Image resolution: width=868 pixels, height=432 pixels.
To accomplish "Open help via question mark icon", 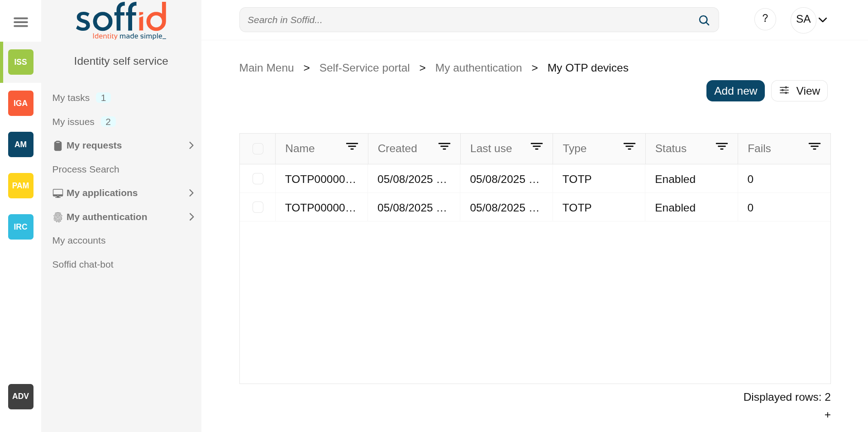I will pyautogui.click(x=765, y=19).
